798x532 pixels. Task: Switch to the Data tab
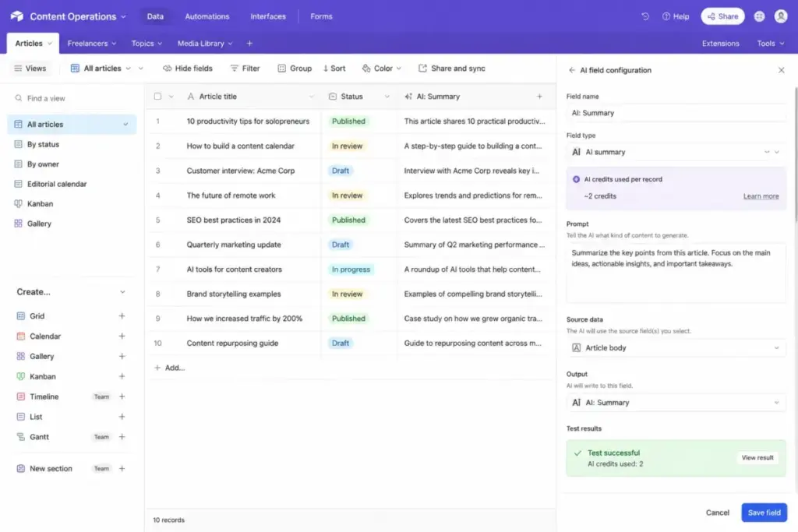[x=155, y=16]
